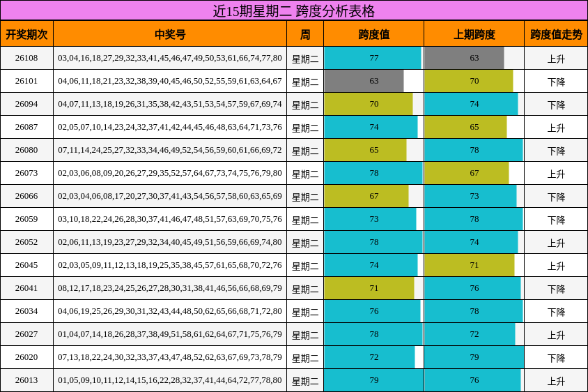The height and width of the screenshot is (392, 588).
Task: Select issue number 26020
Action: (x=26, y=357)
